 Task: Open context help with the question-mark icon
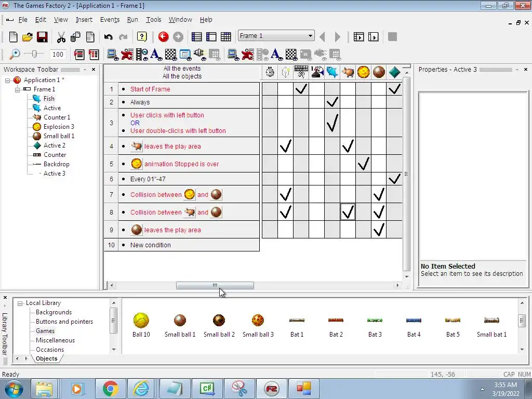coord(142,37)
